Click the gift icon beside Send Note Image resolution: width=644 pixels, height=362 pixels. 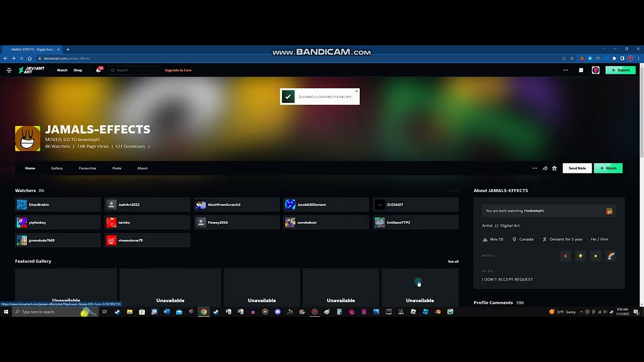coord(554,168)
